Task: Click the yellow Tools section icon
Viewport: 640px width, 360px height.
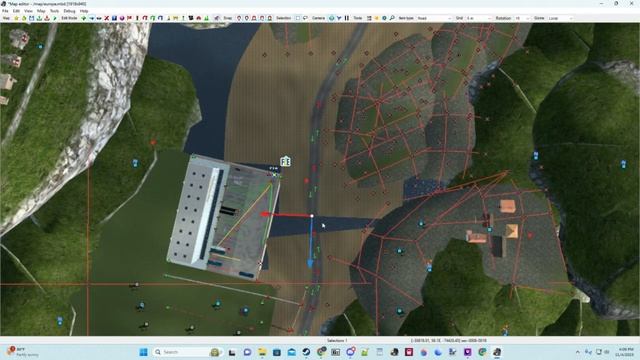Action: (377, 18)
